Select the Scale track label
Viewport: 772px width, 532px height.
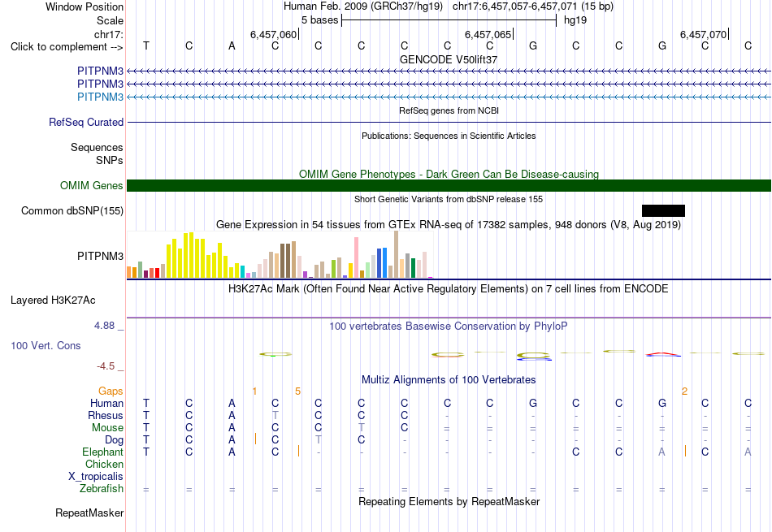[110, 20]
